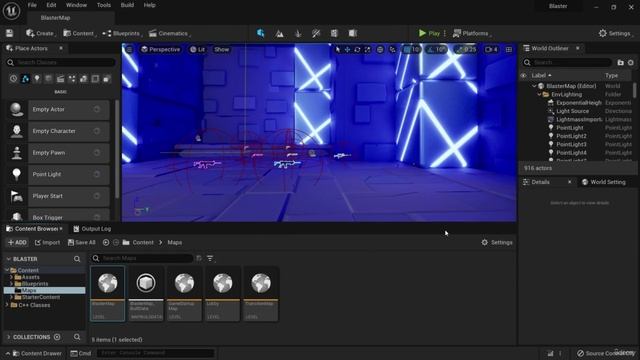Open camera speed 4 dropdown

click(491, 49)
